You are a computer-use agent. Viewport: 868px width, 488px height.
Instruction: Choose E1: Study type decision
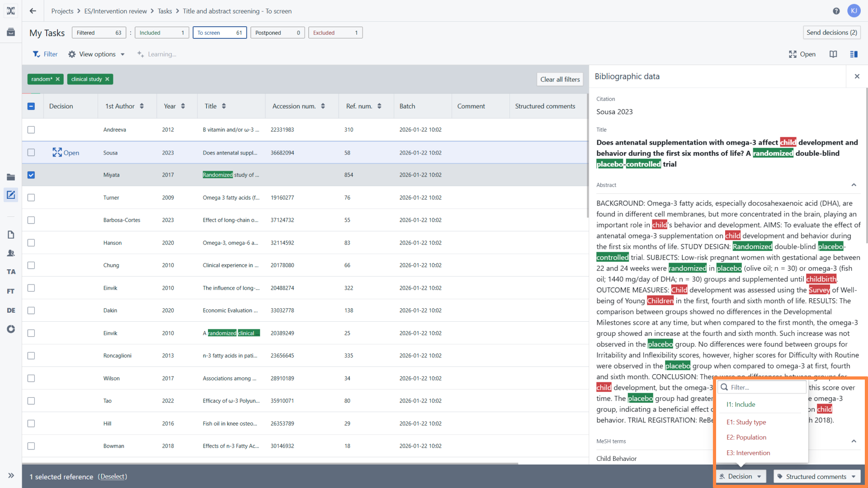tap(746, 422)
